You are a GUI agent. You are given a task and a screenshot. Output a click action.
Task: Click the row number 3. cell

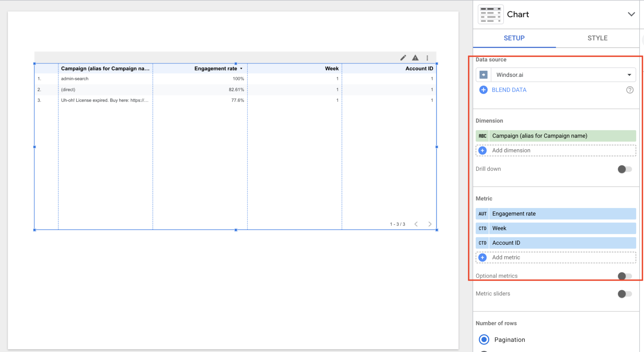tap(39, 100)
